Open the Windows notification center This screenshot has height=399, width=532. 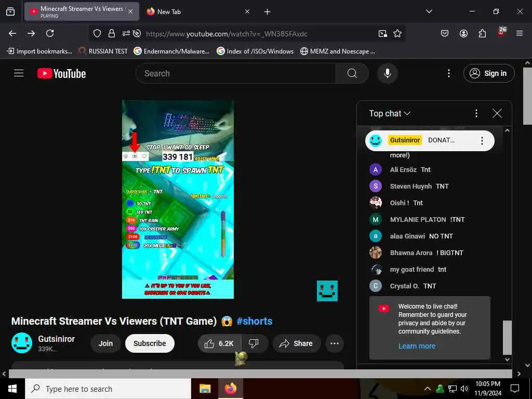coord(515,389)
